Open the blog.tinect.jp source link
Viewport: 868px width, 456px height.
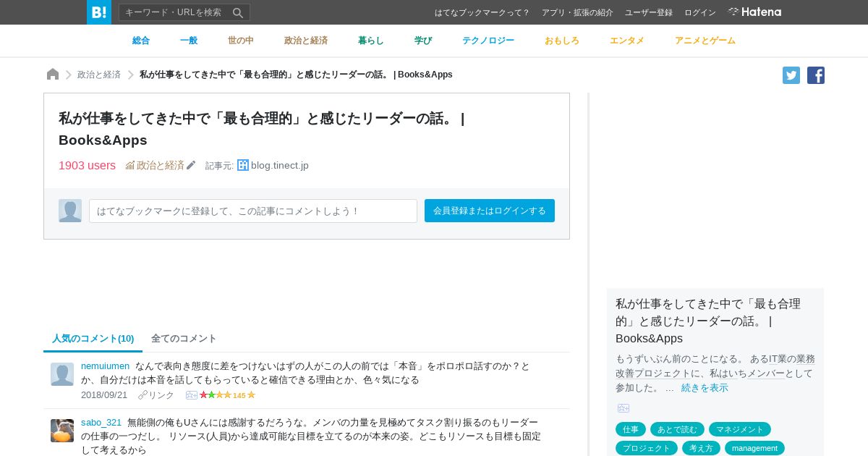(280, 165)
